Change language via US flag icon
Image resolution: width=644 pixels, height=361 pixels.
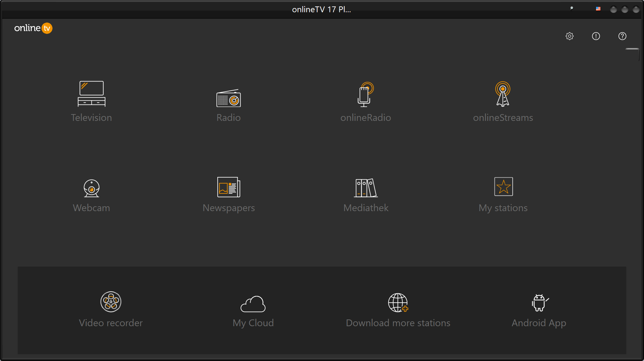click(598, 9)
